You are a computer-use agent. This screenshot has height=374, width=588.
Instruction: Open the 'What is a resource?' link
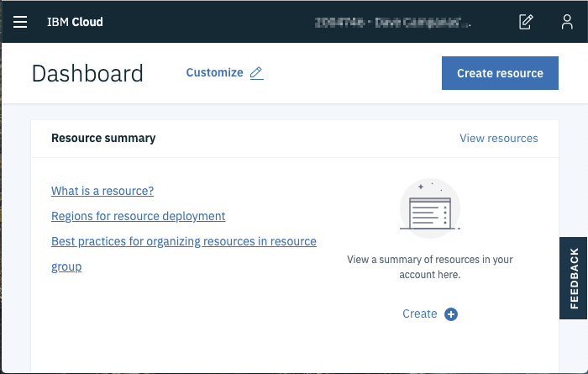point(102,191)
